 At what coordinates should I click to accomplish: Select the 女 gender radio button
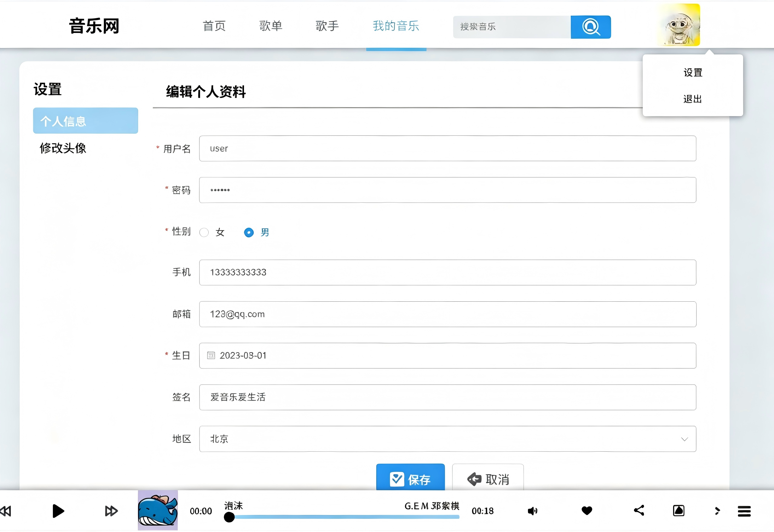[x=204, y=232]
